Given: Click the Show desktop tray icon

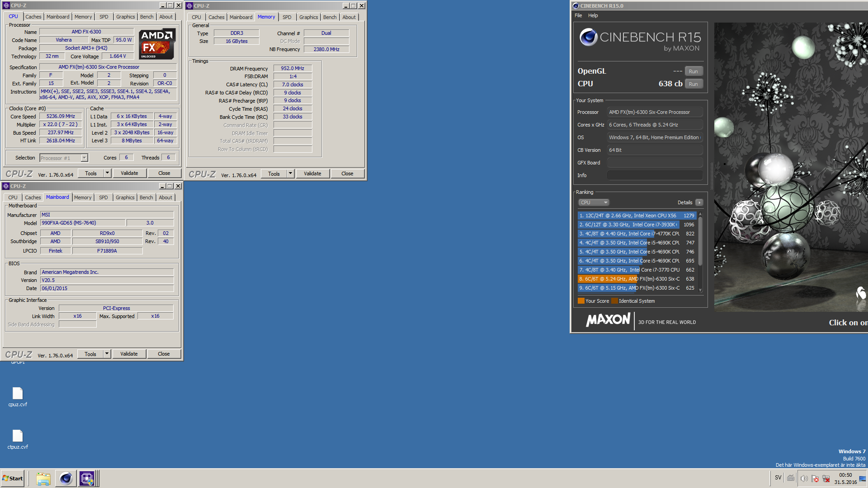Looking at the screenshot, I should 863,478.
